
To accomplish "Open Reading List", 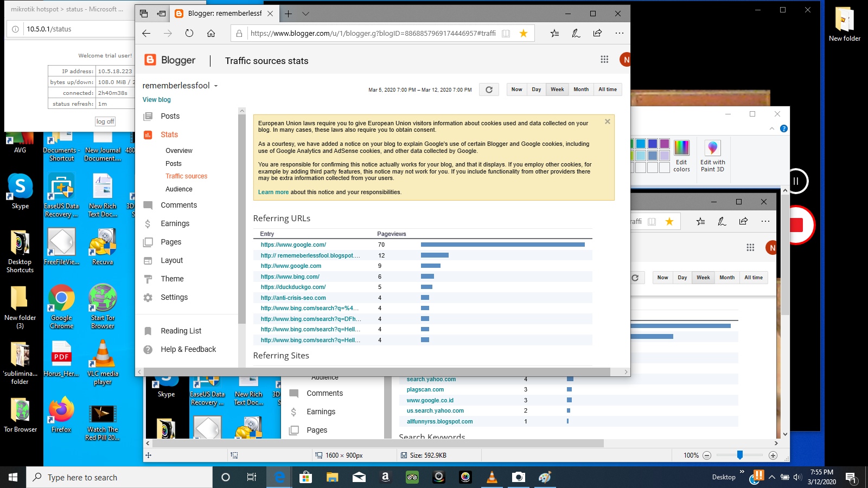I will pyautogui.click(x=181, y=331).
